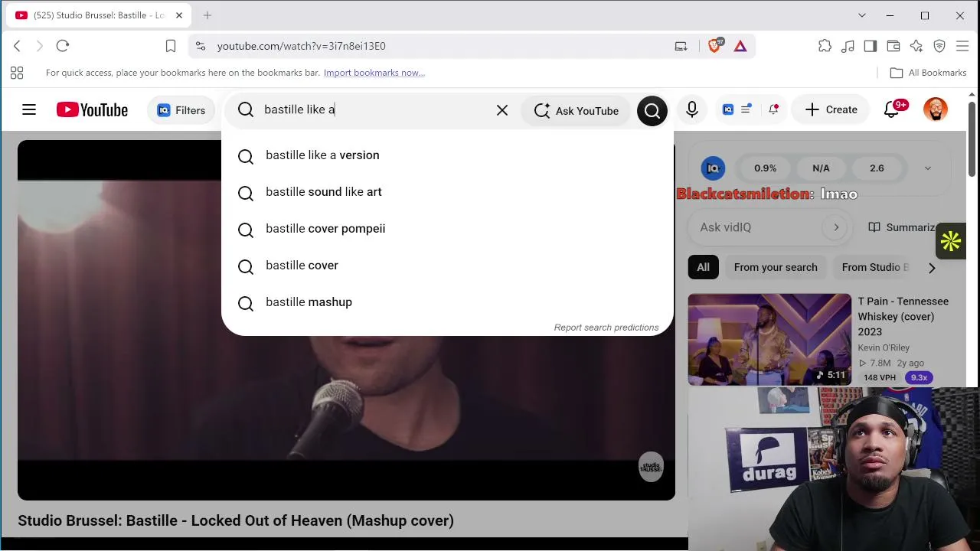The height and width of the screenshot is (551, 980).
Task: Click the 2.6 vidIQ stat pill
Action: tap(877, 168)
